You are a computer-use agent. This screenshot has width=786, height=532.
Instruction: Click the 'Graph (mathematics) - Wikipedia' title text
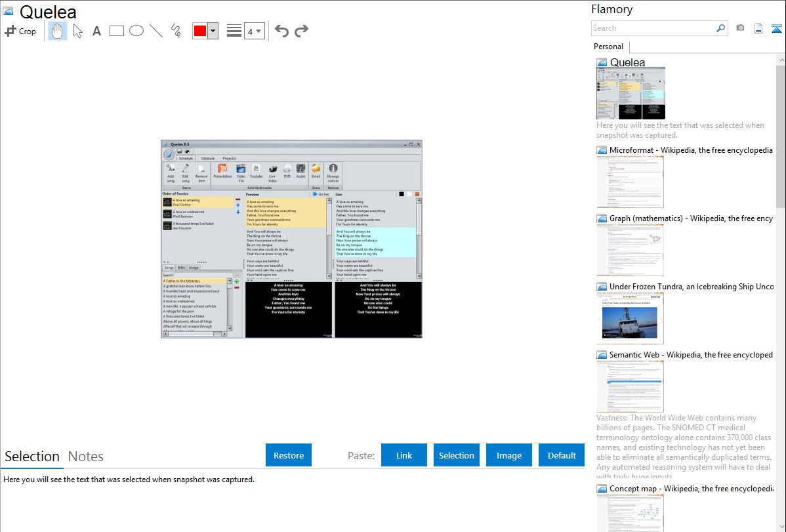pyautogui.click(x=691, y=218)
